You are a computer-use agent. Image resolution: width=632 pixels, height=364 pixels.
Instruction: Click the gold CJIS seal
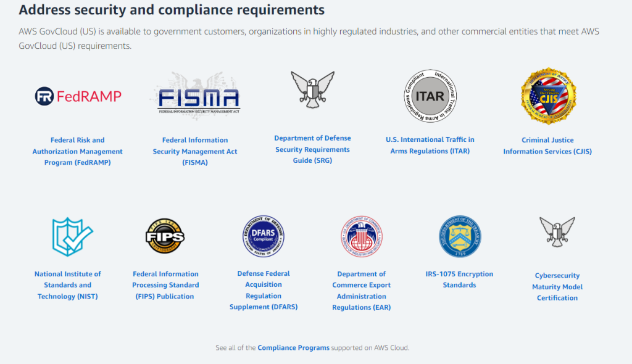tap(548, 96)
